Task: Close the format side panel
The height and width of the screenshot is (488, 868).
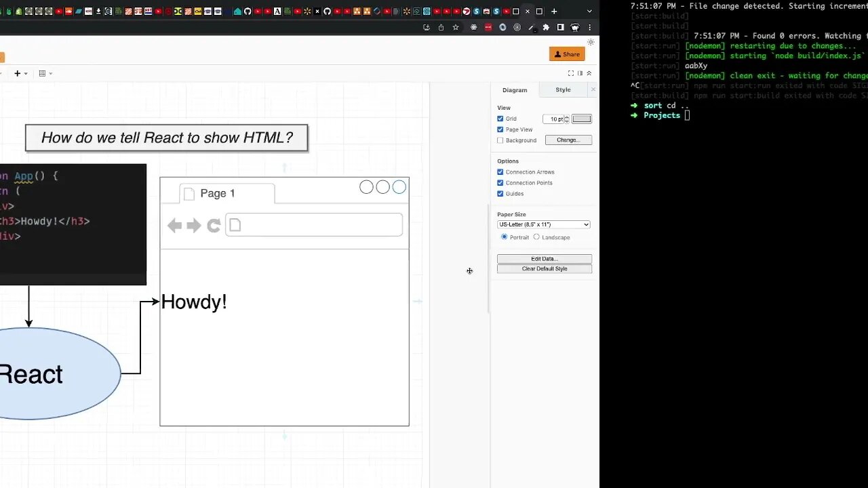Action: tap(593, 89)
